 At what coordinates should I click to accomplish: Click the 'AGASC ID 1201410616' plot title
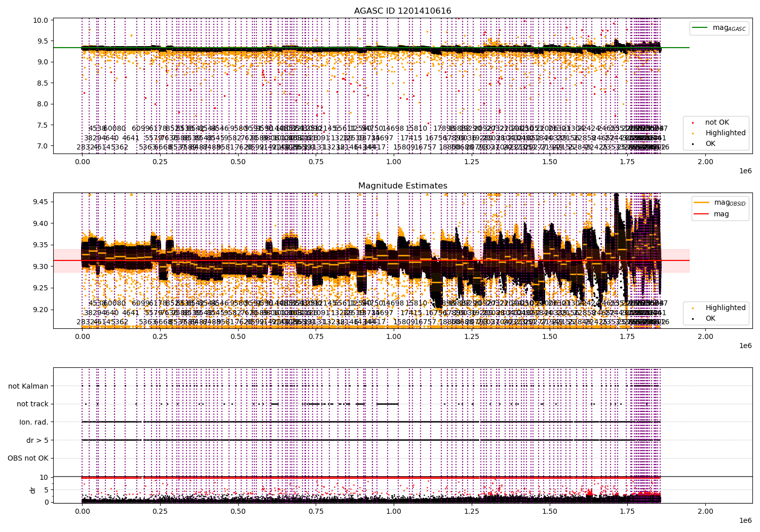[x=402, y=11]
